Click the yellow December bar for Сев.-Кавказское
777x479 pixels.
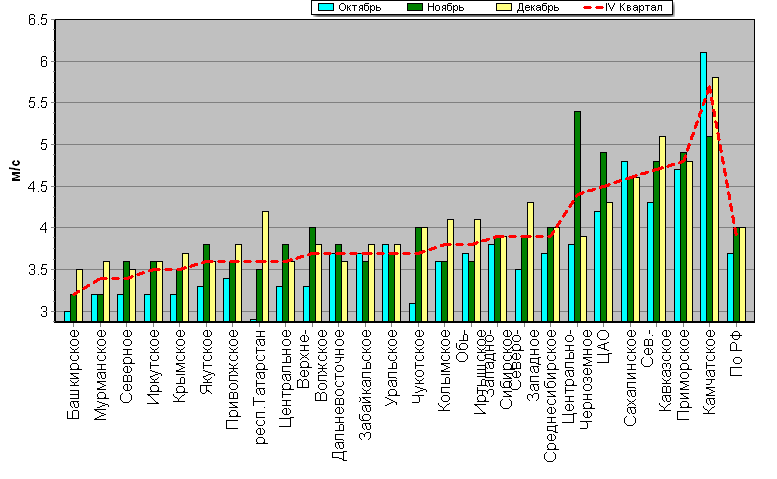[x=663, y=229]
